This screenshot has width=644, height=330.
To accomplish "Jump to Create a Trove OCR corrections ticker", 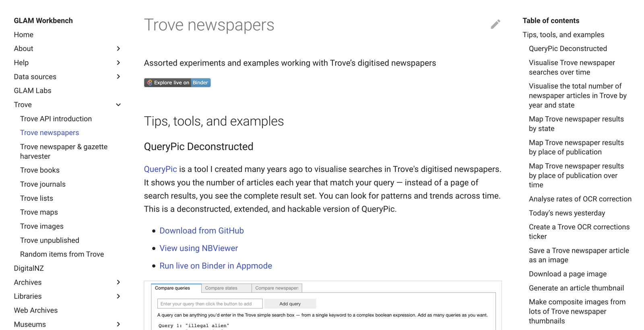I will (x=579, y=232).
